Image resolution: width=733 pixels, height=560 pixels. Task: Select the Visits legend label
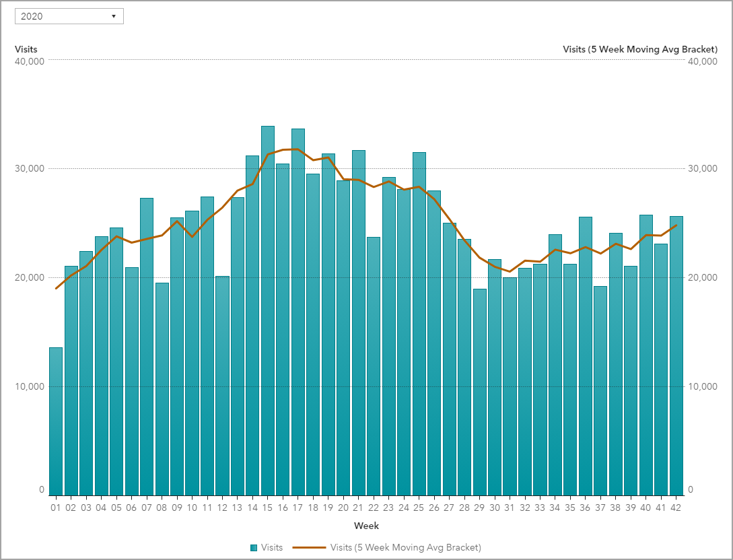[x=272, y=547]
